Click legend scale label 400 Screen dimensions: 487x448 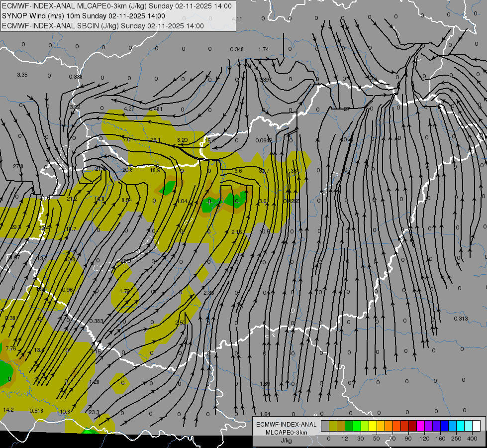pyautogui.click(x=472, y=439)
